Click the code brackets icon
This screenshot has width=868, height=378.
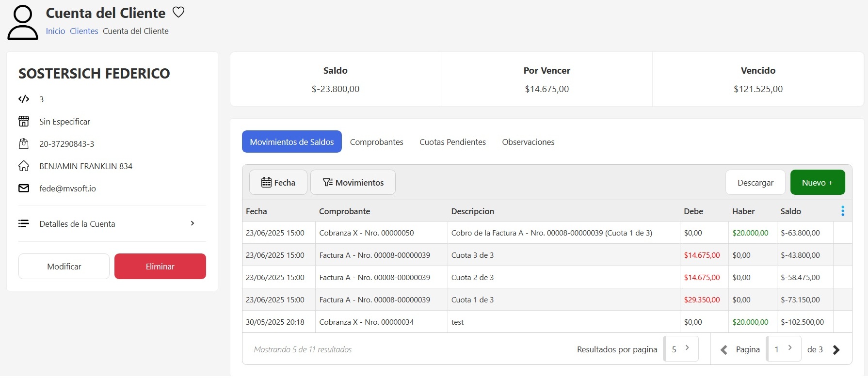point(24,99)
